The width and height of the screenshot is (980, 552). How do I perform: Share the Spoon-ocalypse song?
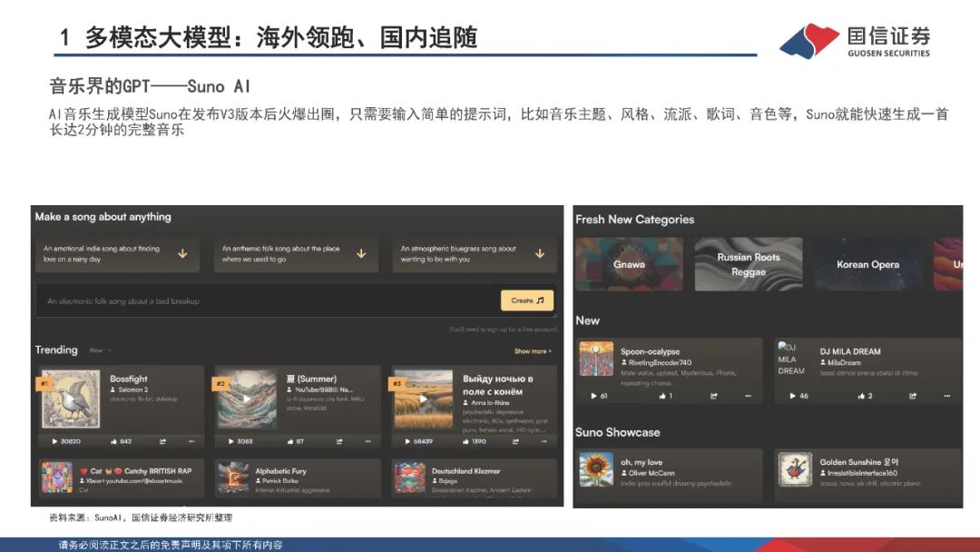click(714, 396)
